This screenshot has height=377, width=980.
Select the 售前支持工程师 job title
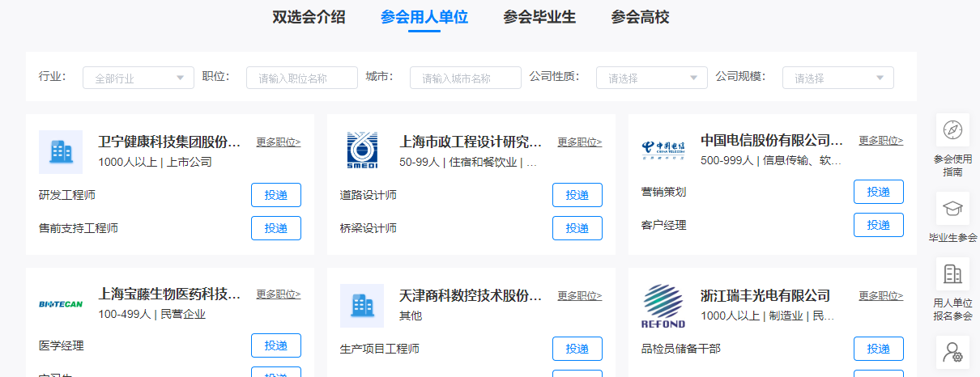79,228
